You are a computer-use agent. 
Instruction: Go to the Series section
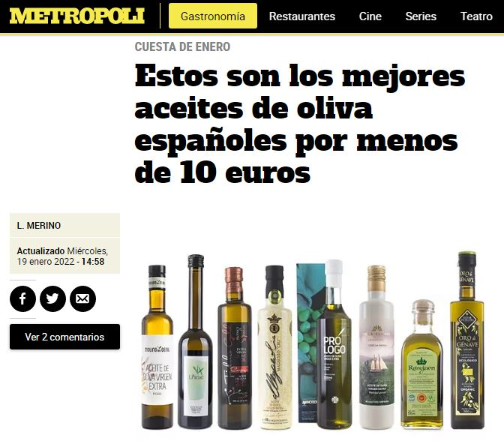click(421, 16)
